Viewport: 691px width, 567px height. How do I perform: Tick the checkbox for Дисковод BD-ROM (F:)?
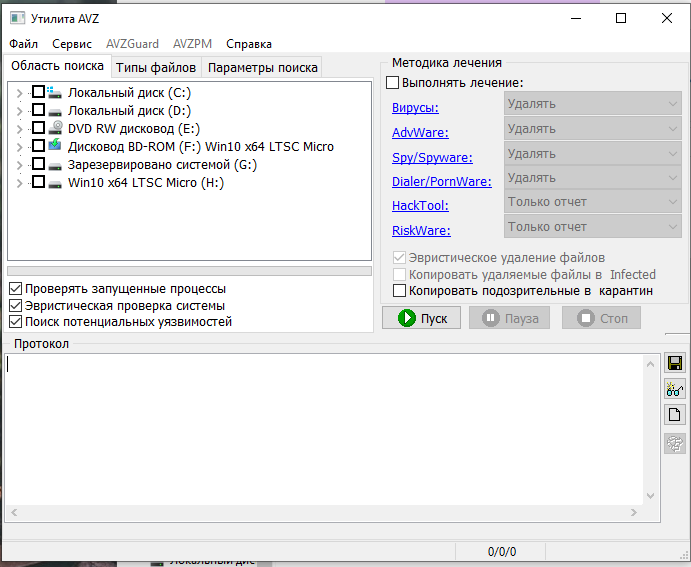click(38, 145)
